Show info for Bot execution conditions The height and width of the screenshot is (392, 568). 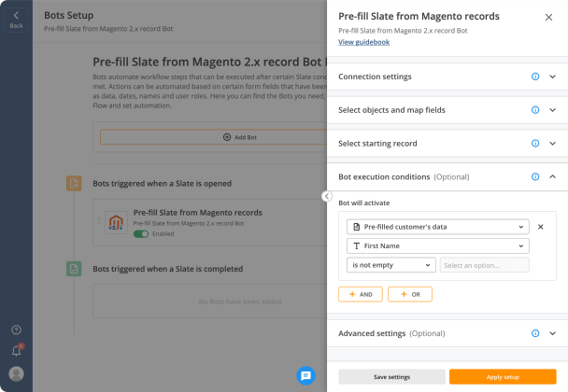(x=535, y=176)
